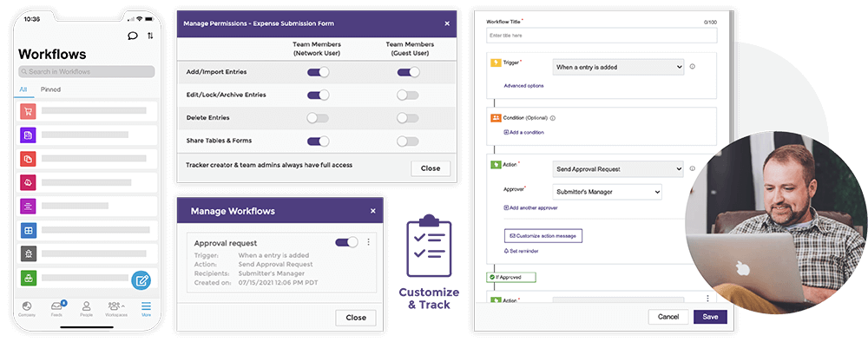Open the red copy files workflow icon
Screen dimensions: 868x342
(x=29, y=159)
